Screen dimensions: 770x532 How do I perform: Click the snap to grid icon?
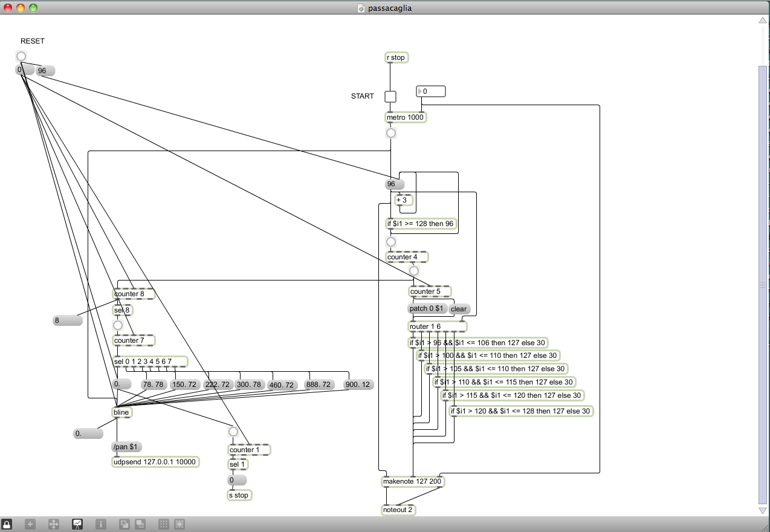tap(179, 524)
